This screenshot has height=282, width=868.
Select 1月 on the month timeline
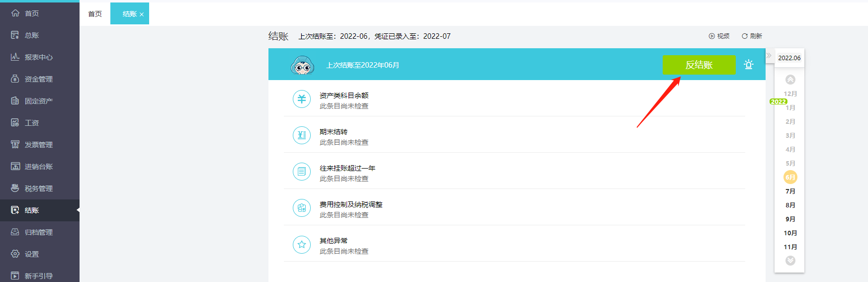[x=790, y=108]
